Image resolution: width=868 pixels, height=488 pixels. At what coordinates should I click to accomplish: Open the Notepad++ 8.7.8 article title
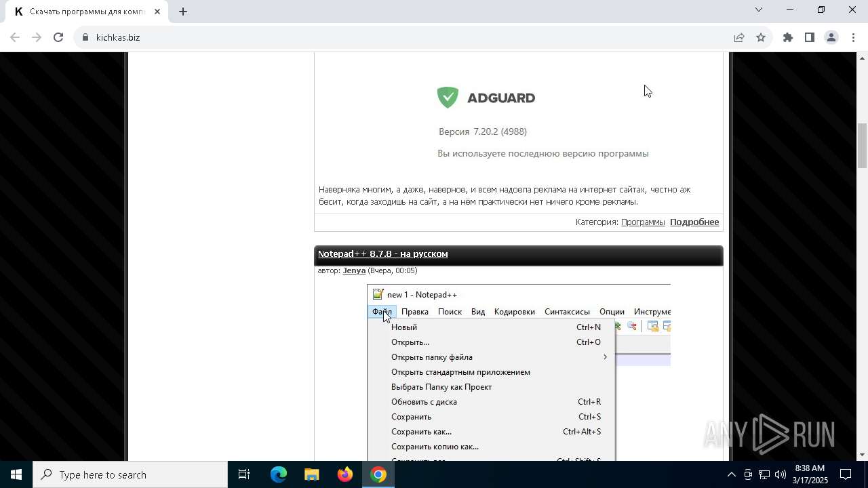click(382, 253)
